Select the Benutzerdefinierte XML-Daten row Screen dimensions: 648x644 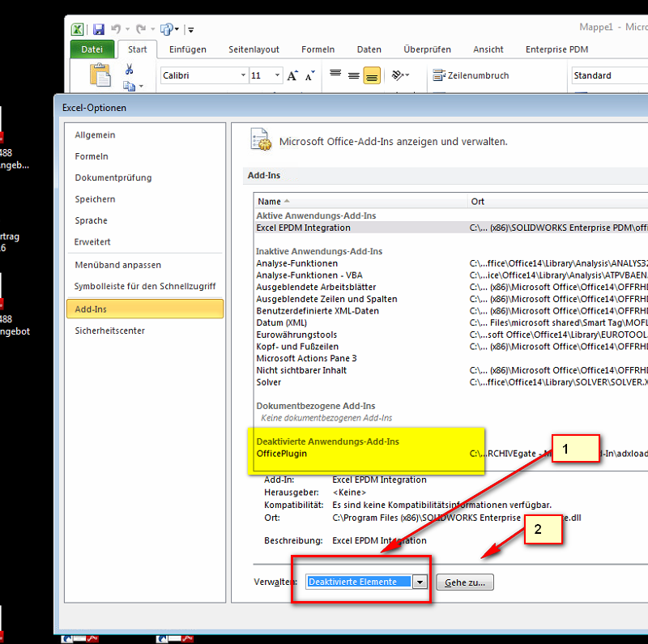pos(451,311)
